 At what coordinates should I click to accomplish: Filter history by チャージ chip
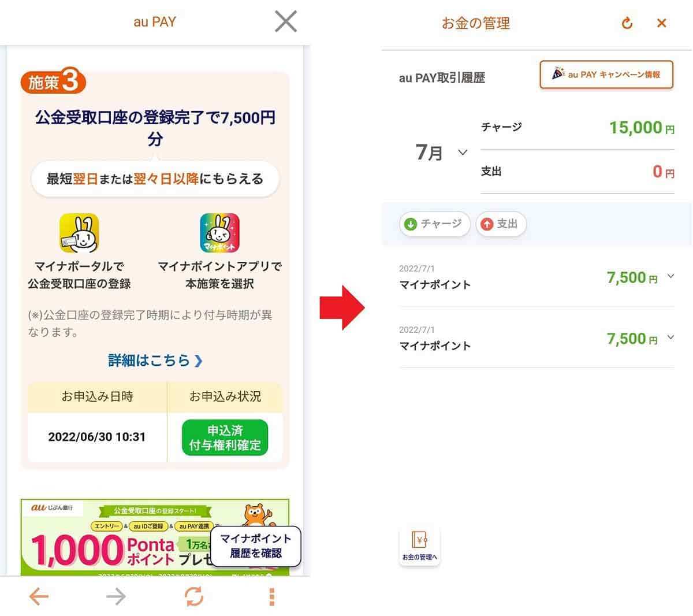tap(435, 224)
